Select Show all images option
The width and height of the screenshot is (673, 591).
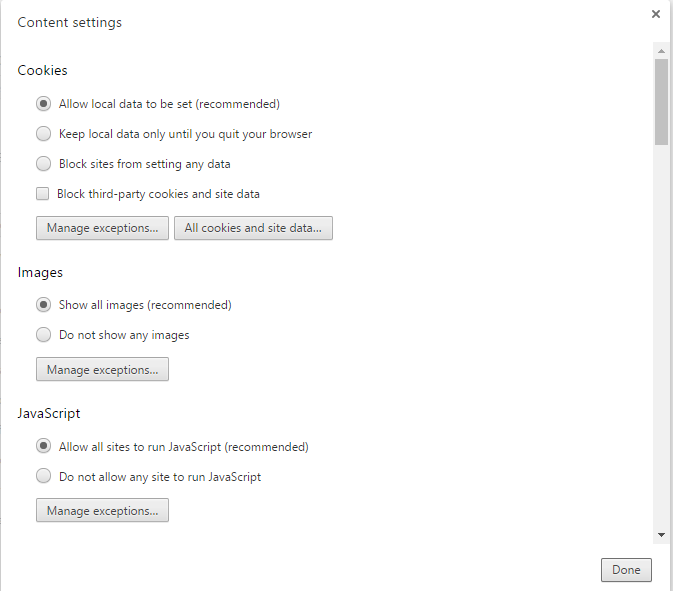pyautogui.click(x=44, y=305)
